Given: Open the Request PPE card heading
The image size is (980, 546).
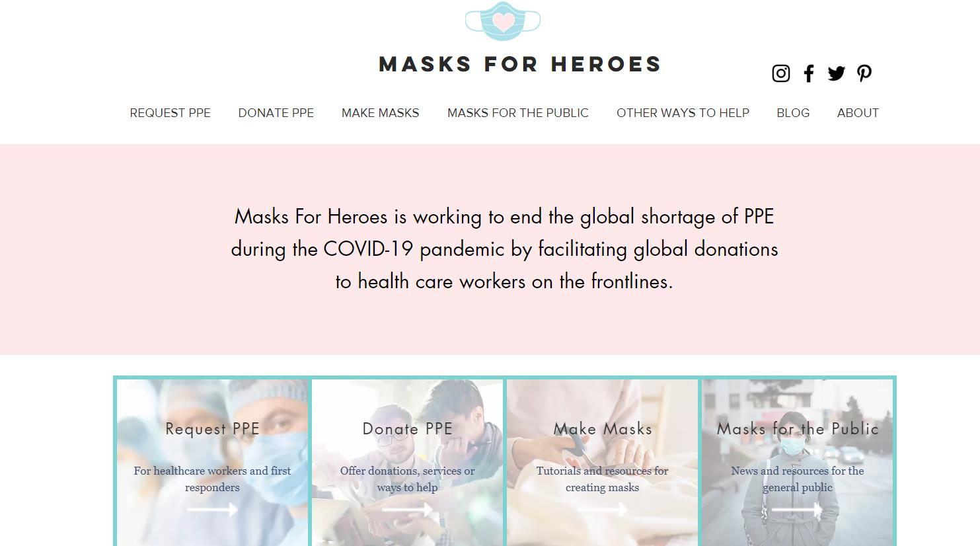Looking at the screenshot, I should (212, 429).
